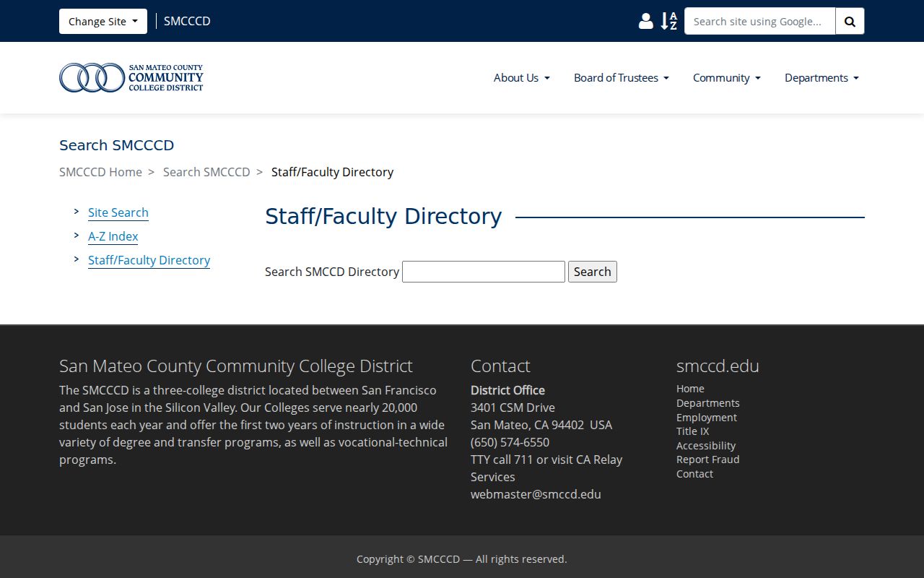Expand the About Us menu
Viewport: 924px width, 578px height.
522,78
